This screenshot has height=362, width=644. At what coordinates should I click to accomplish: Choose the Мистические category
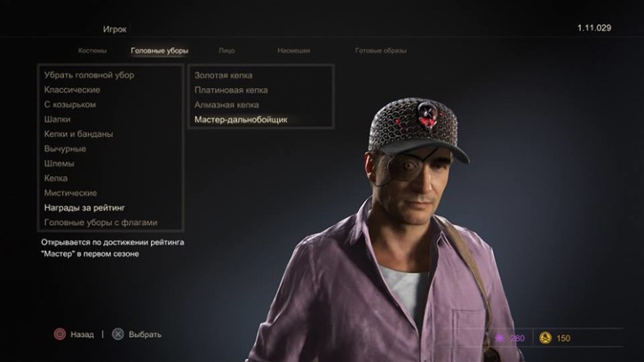click(70, 193)
